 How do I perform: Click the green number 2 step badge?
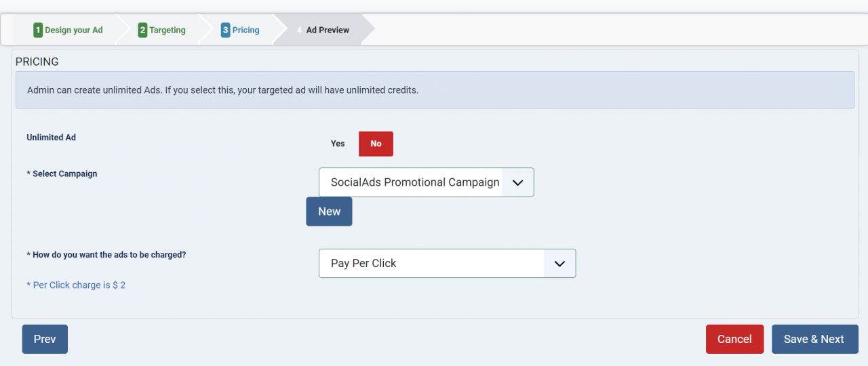tap(142, 30)
